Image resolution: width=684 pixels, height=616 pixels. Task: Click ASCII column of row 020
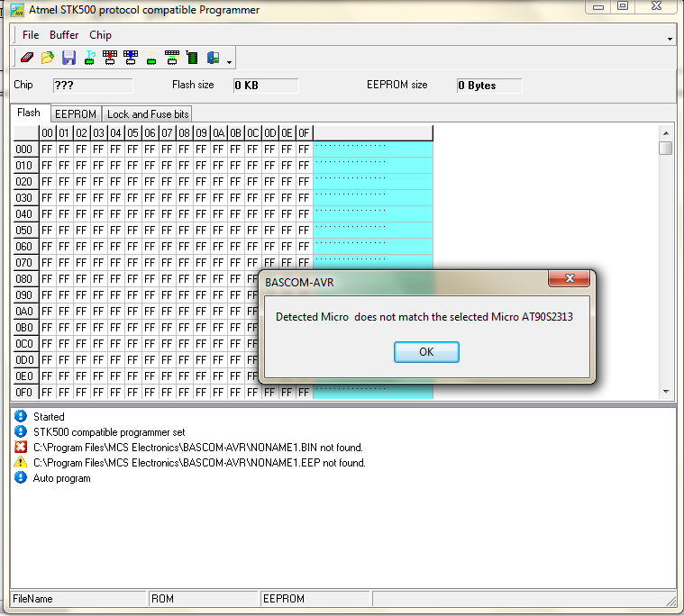[373, 182]
